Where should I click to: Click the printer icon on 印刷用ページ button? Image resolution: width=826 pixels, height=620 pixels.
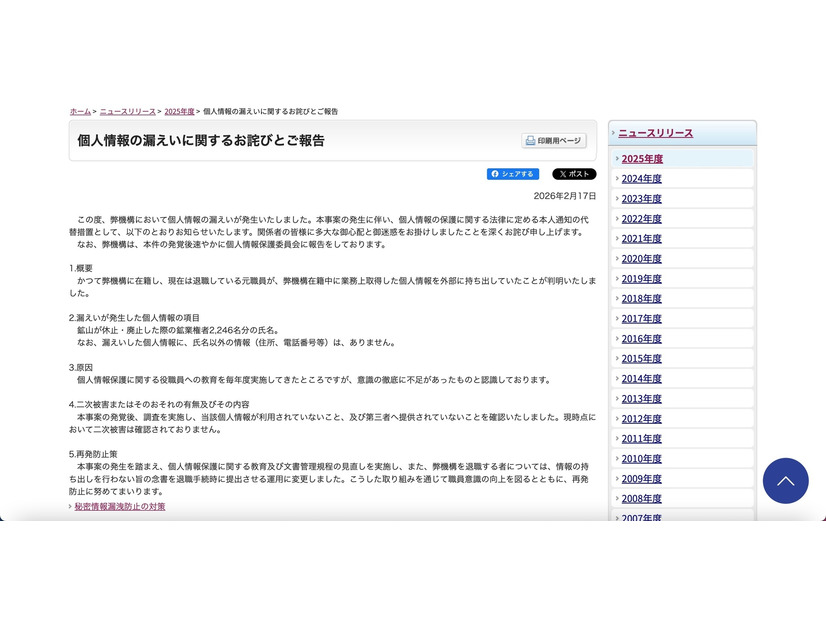(529, 139)
